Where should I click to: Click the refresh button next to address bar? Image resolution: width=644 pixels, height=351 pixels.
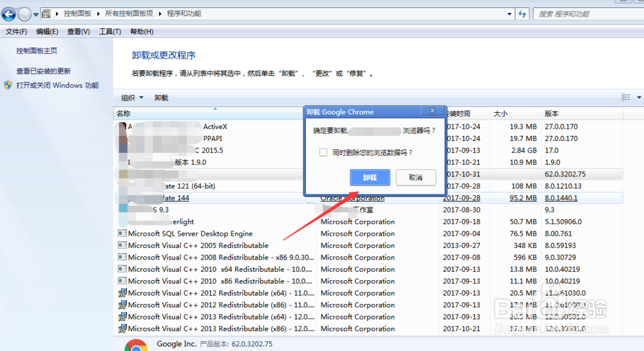[522, 14]
